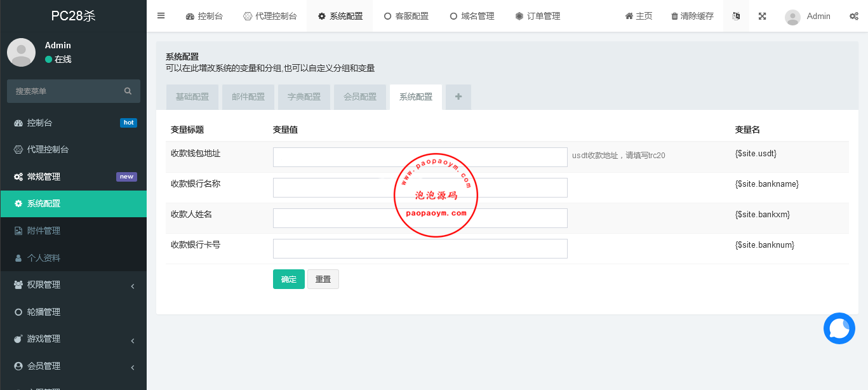Open the settings gears icon at top right
Screen dimensions: 868x390
coord(854,16)
